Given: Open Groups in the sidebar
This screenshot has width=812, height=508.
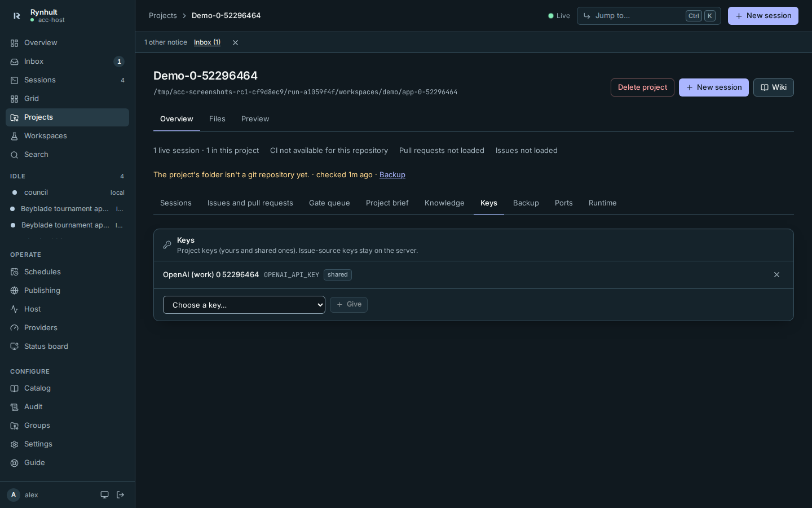Looking at the screenshot, I should tap(67, 426).
